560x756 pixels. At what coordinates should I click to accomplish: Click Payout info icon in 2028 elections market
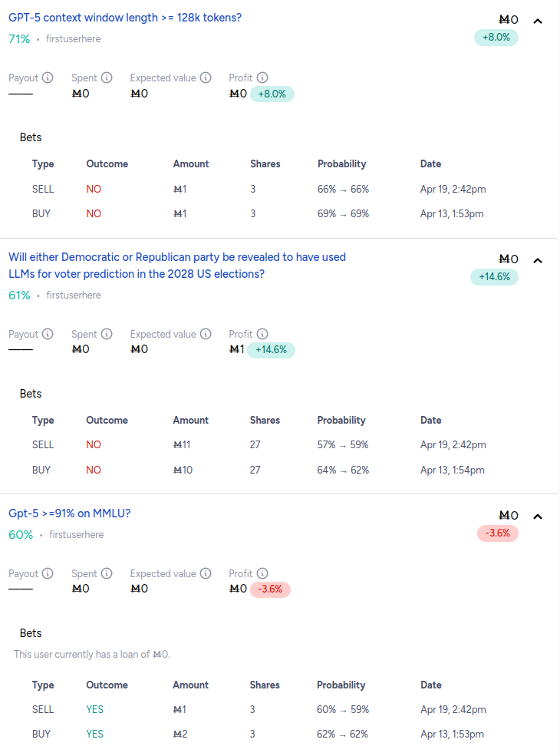click(x=48, y=334)
